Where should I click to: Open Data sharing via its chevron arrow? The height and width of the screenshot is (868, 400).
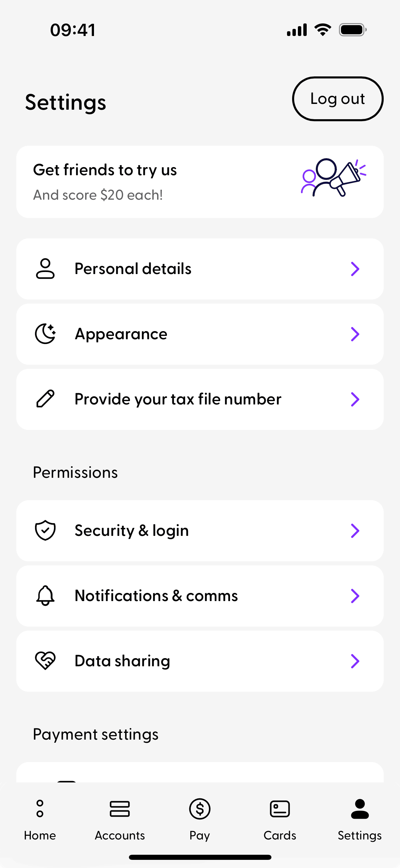point(355,661)
